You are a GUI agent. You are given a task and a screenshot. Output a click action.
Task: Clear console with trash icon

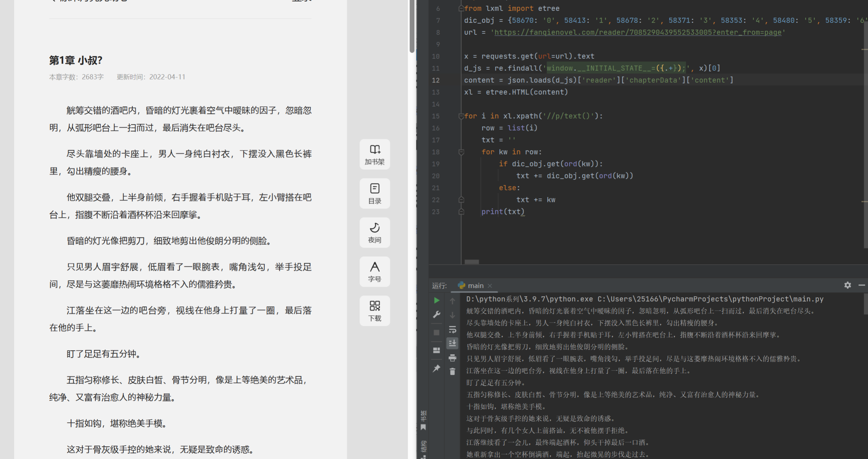point(452,372)
